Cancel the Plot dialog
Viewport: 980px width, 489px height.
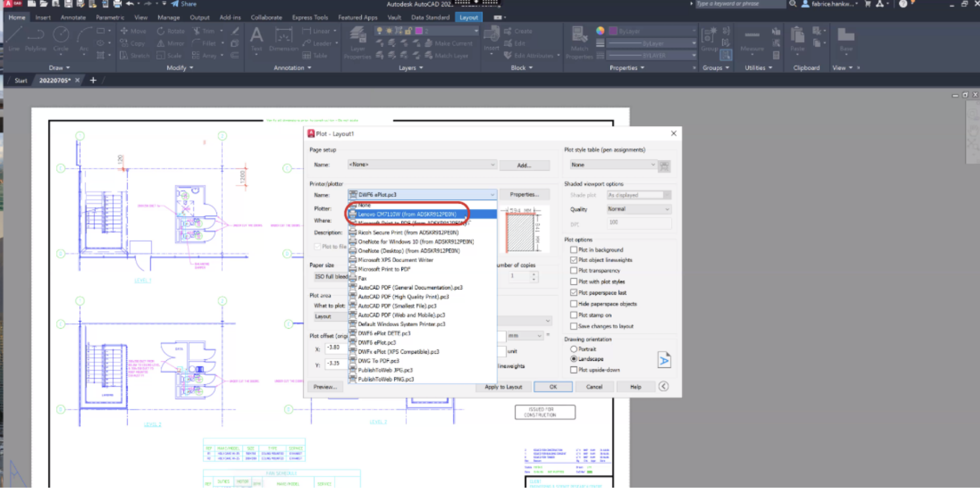pyautogui.click(x=594, y=387)
